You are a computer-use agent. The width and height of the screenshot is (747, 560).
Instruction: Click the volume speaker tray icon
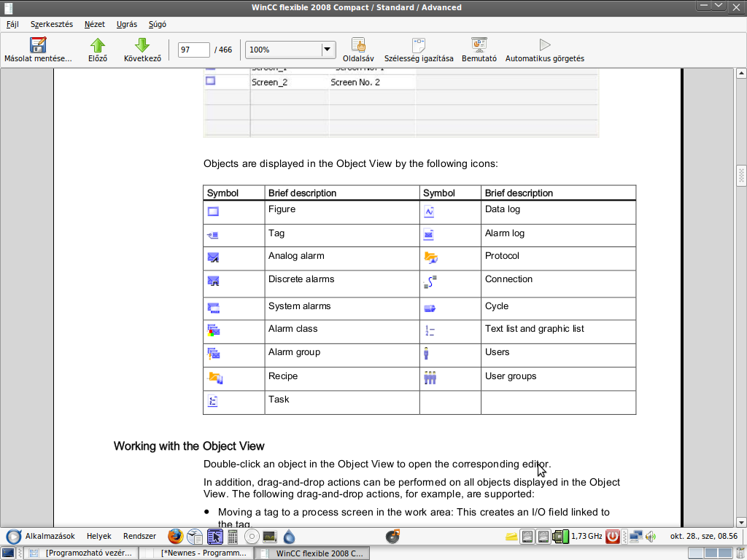pos(651,537)
